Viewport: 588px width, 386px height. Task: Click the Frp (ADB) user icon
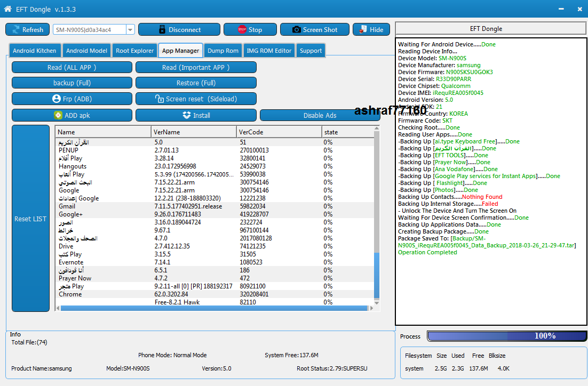point(56,99)
